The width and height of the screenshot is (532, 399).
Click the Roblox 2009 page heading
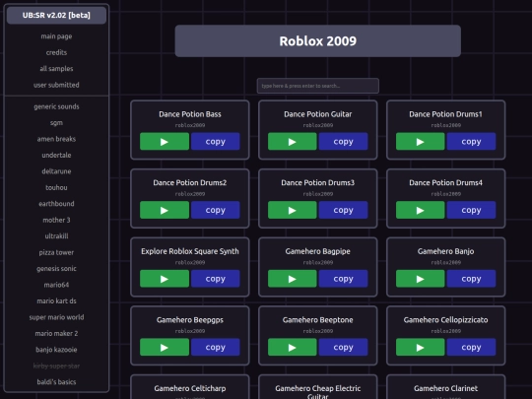click(318, 41)
